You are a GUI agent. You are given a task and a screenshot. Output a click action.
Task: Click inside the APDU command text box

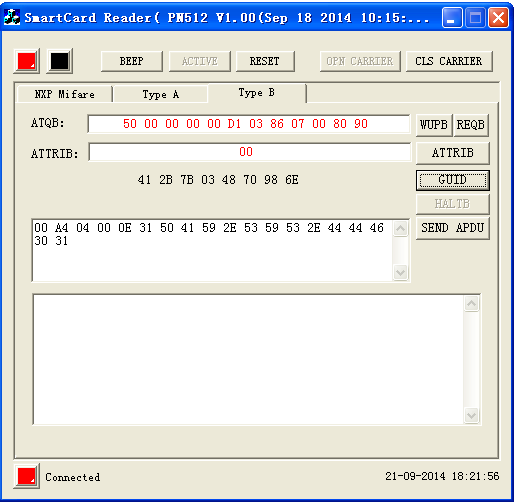pos(213,250)
